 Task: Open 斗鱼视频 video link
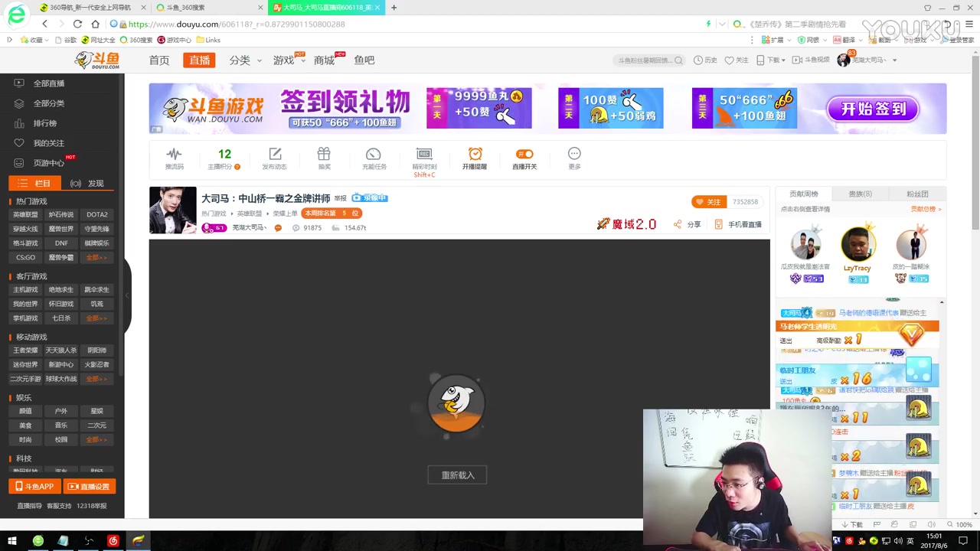[x=811, y=60]
